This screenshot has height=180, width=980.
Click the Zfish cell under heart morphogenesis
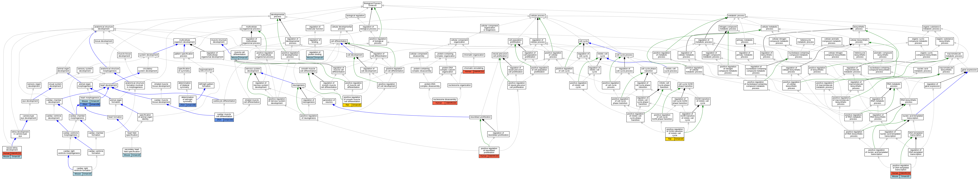pyautogui.click(x=85, y=104)
